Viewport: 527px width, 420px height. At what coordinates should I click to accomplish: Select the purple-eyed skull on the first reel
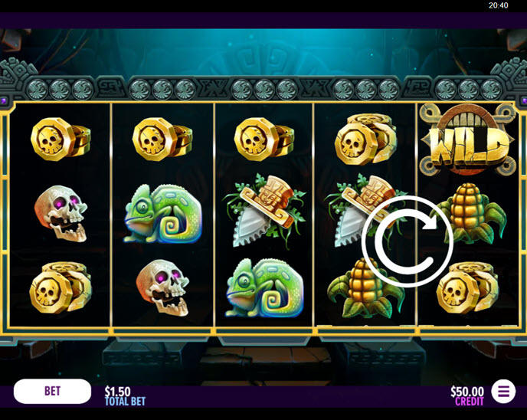(x=61, y=213)
